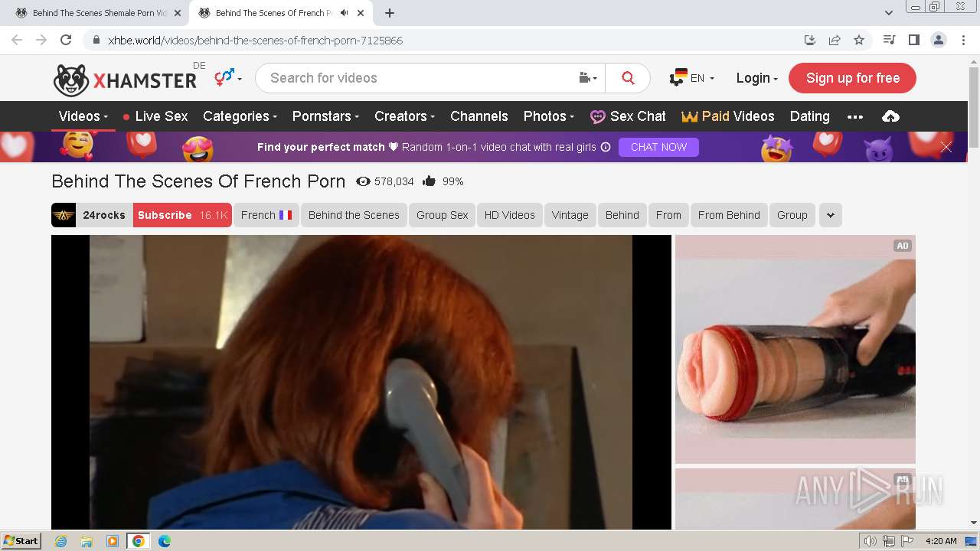980x551 pixels.
Task: Open File Explorer from taskbar
Action: 87,541
